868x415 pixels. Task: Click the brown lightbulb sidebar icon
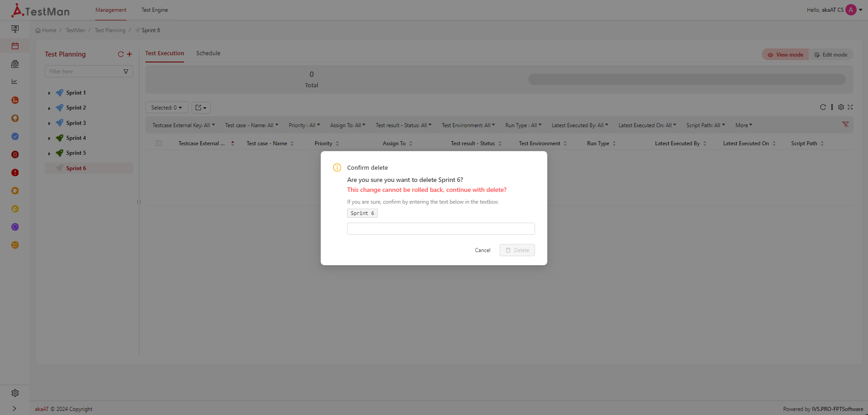point(15,118)
